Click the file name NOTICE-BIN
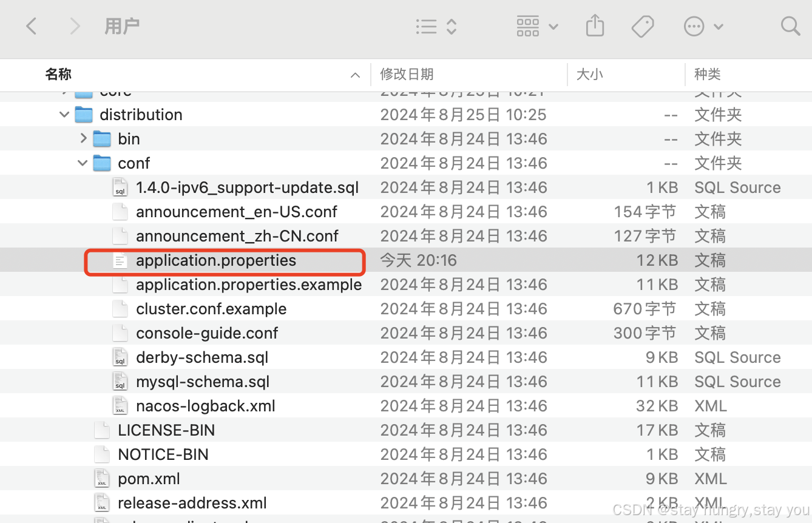 click(x=163, y=454)
